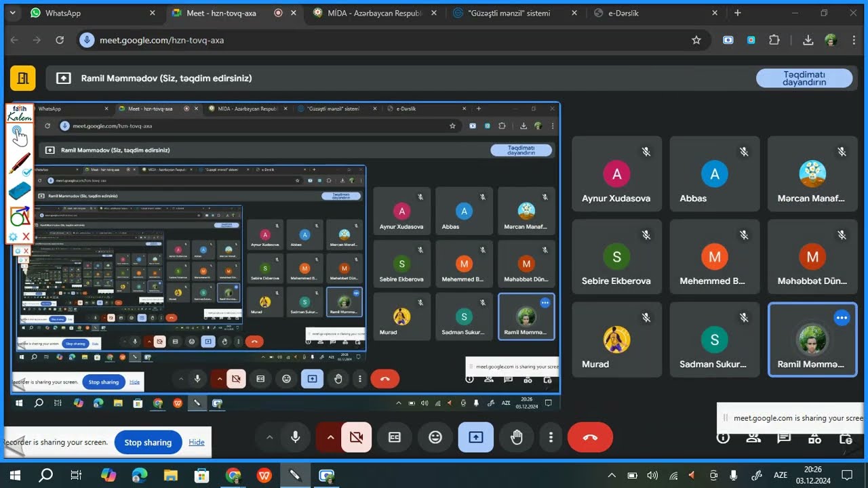Open the taskbar search magnifier

45,475
